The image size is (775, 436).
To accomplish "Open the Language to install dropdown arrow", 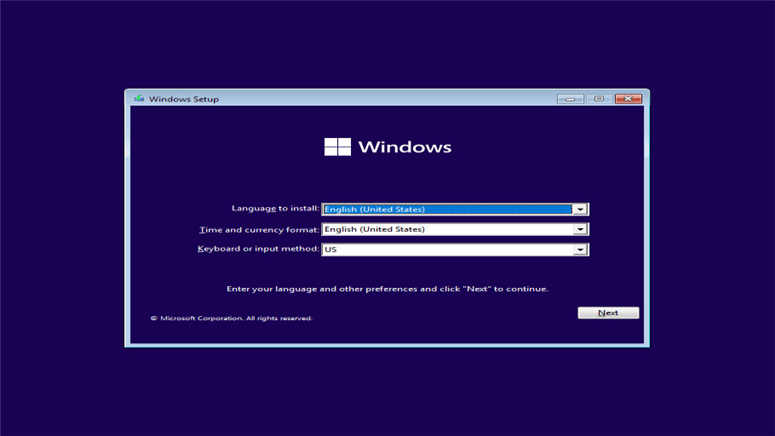I will 580,210.
